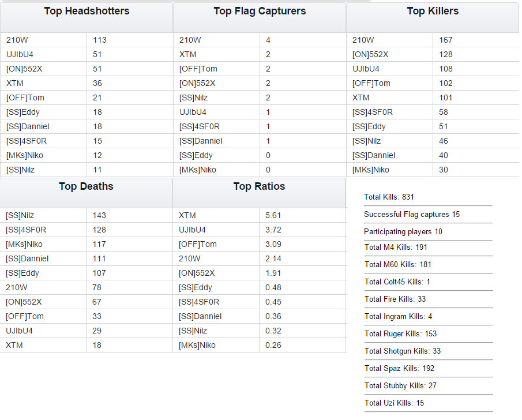522x420 pixels.
Task: Click Successful Flag captures 15 entry
Action: (x=411, y=214)
